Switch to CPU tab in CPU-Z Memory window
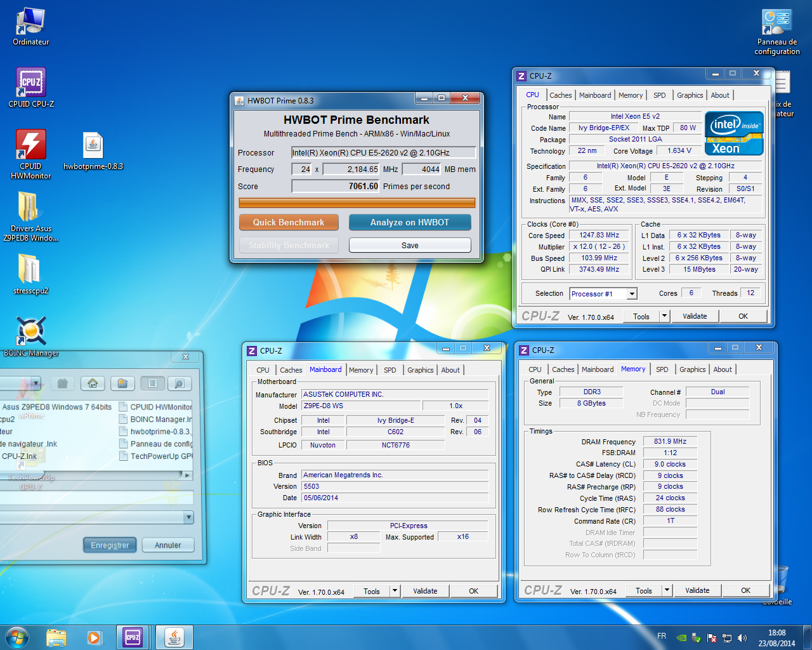Viewport: 812px width, 650px height. click(x=535, y=369)
